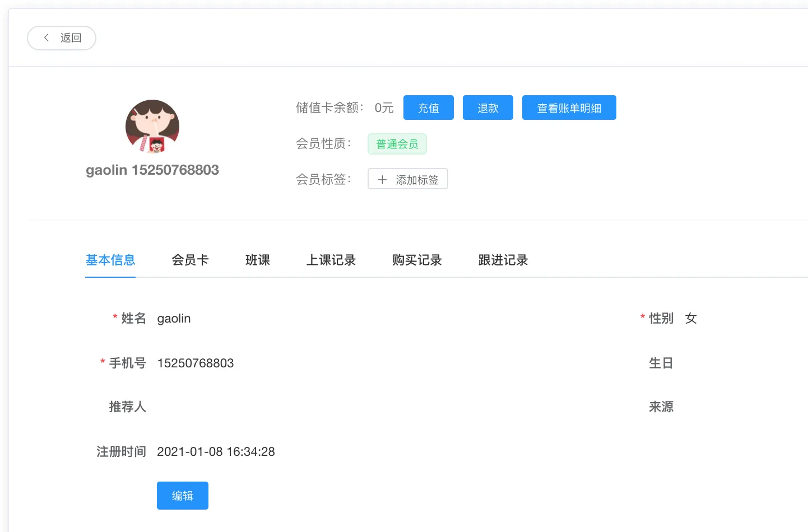Click the back arrow in the 返回 button
Image resolution: width=808 pixels, height=532 pixels.
[47, 38]
